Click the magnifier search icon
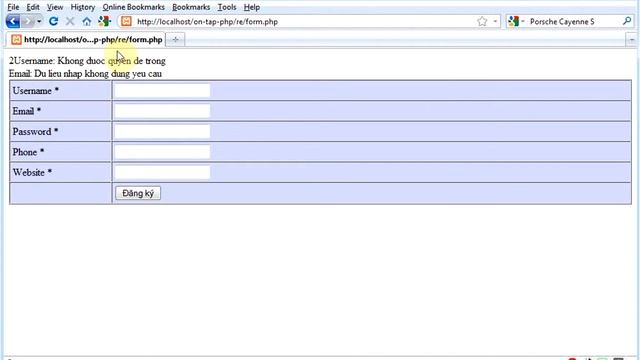This screenshot has height=360, width=640. tap(627, 21)
